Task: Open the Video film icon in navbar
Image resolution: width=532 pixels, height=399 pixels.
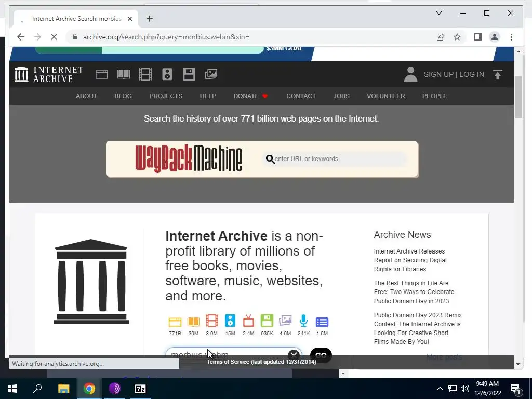Action: pos(145,74)
